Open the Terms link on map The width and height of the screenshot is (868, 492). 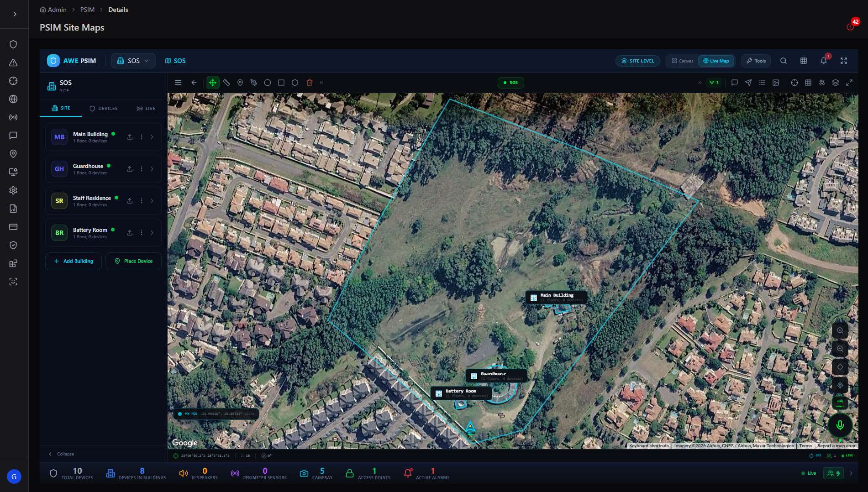tap(805, 446)
